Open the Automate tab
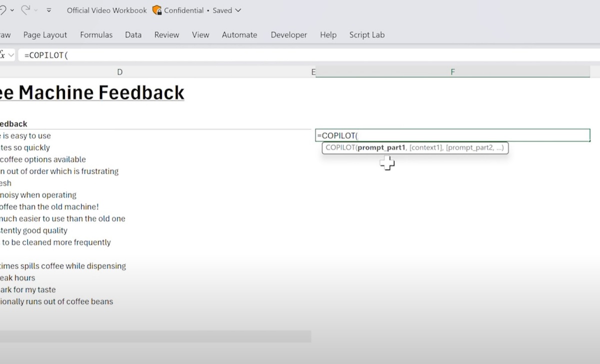The width and height of the screenshot is (600, 364). click(x=239, y=35)
